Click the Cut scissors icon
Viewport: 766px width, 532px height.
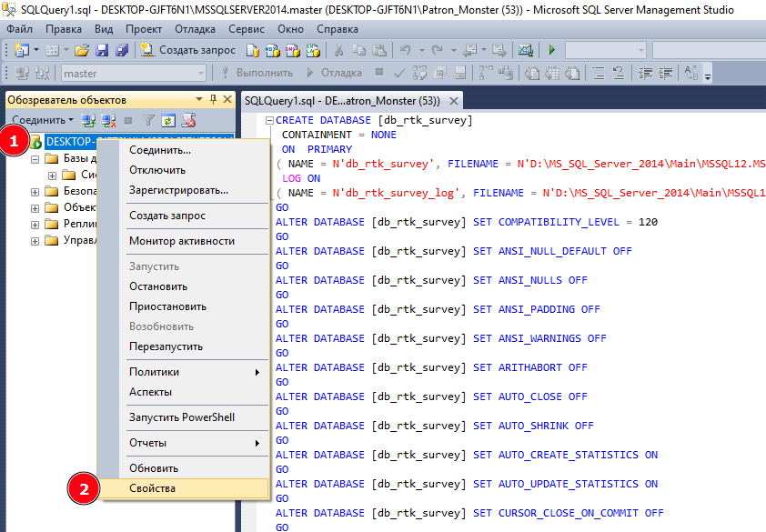coord(338,50)
